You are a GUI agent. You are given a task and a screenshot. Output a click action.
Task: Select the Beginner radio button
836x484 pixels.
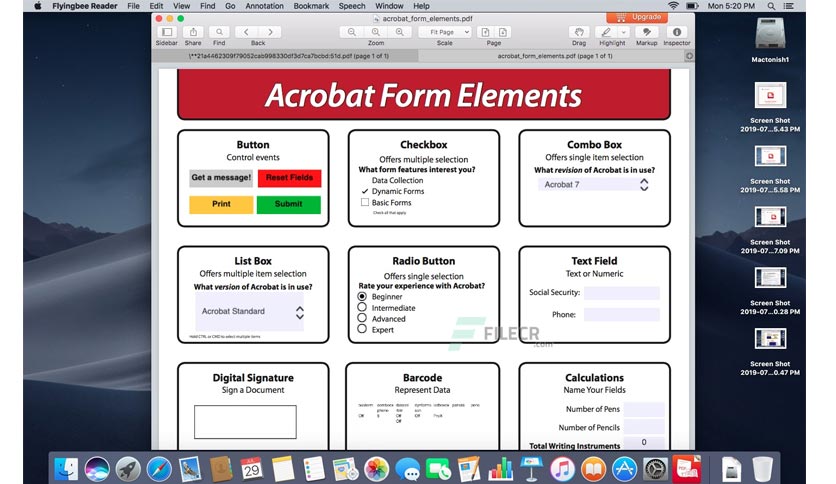[362, 296]
